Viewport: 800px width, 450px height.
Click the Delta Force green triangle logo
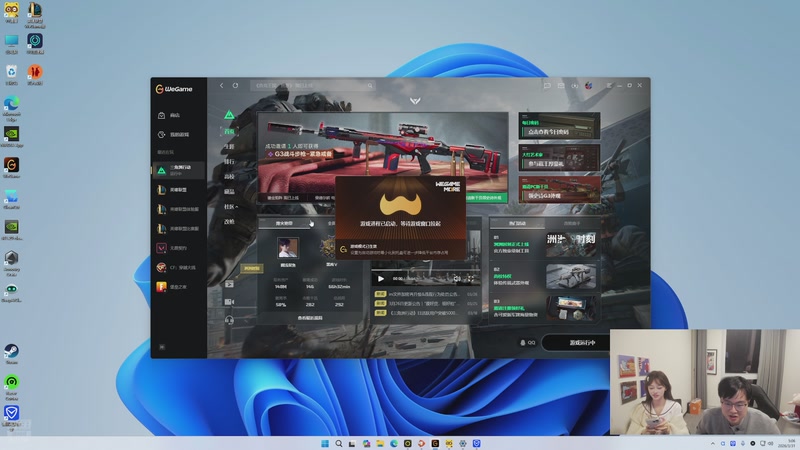coord(230,115)
